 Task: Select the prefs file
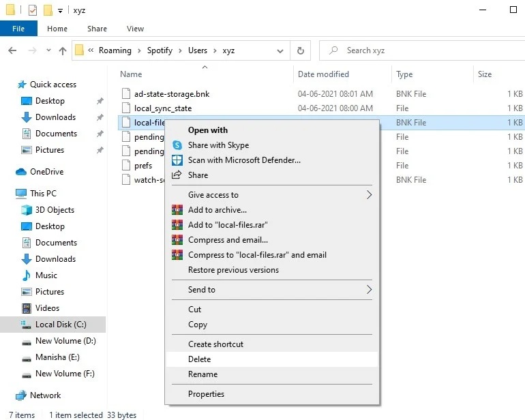[143, 166]
